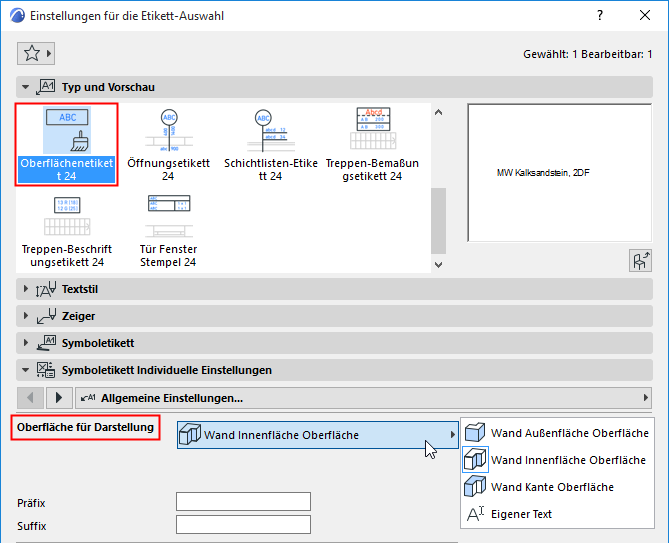Select the Oberflächenetikett 24 label type
Screen dimensions: 669x543
point(67,145)
